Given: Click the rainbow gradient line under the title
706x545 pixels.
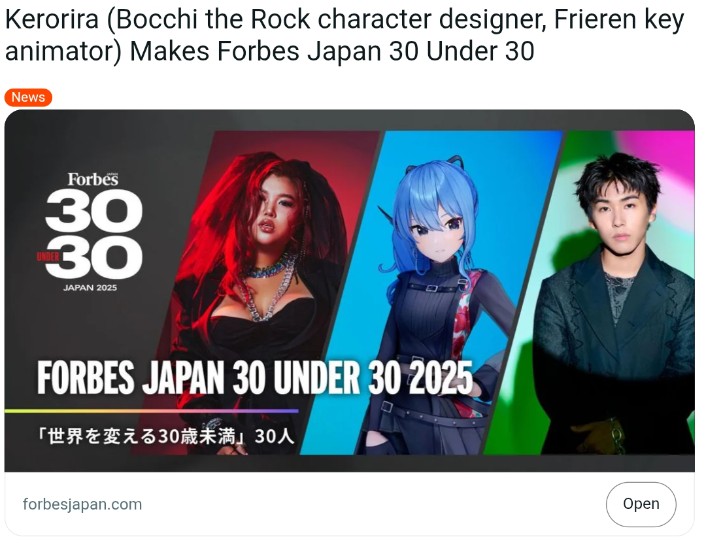Looking at the screenshot, I should 152,411.
